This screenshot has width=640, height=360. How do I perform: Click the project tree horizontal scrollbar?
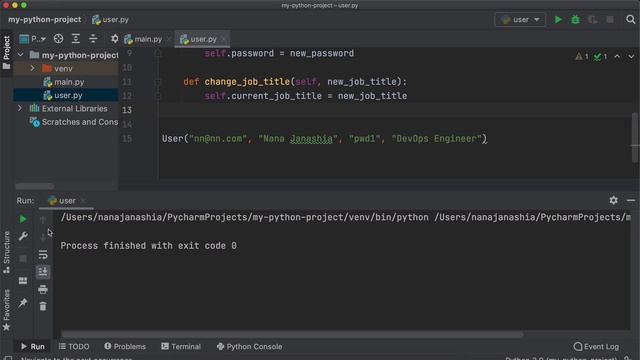(35, 186)
